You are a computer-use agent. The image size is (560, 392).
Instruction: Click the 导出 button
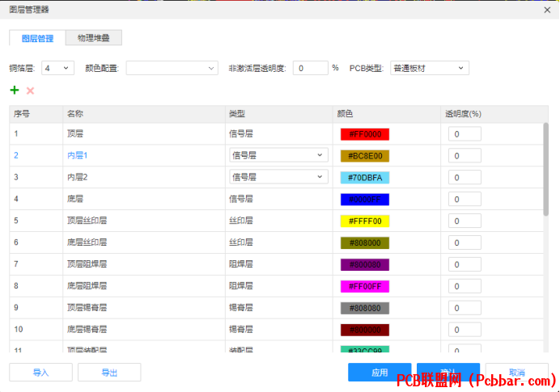[109, 373]
